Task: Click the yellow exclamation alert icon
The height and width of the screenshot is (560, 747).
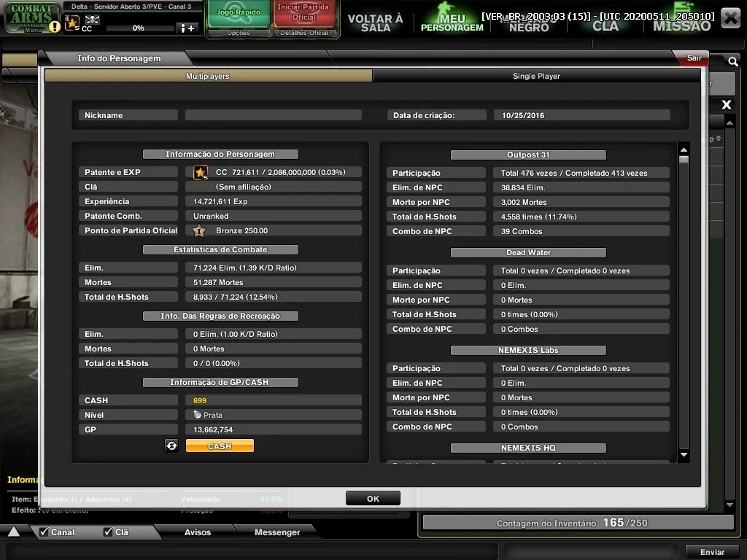Action: pyautogui.click(x=55, y=27)
